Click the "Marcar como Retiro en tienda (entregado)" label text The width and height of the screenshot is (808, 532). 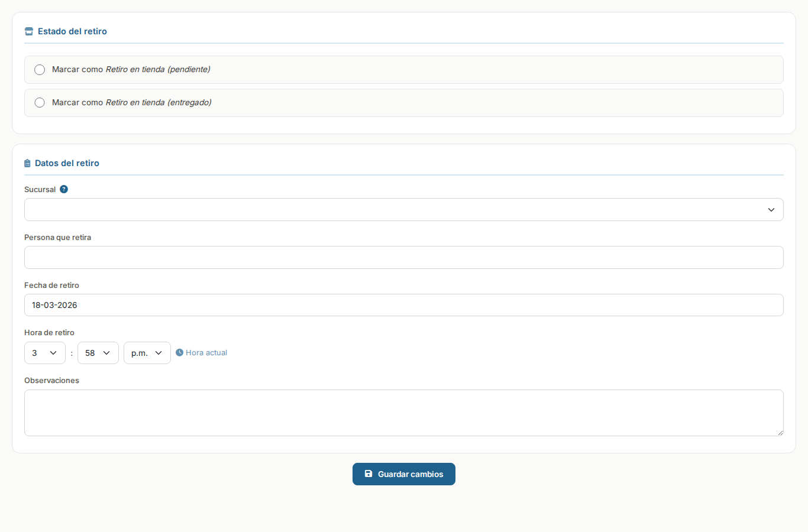[x=131, y=103]
